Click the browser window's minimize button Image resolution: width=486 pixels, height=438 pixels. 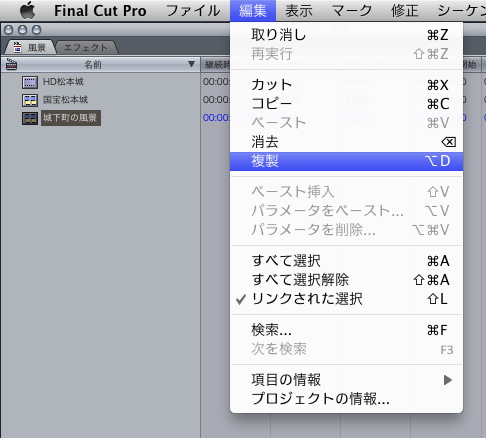(22, 30)
